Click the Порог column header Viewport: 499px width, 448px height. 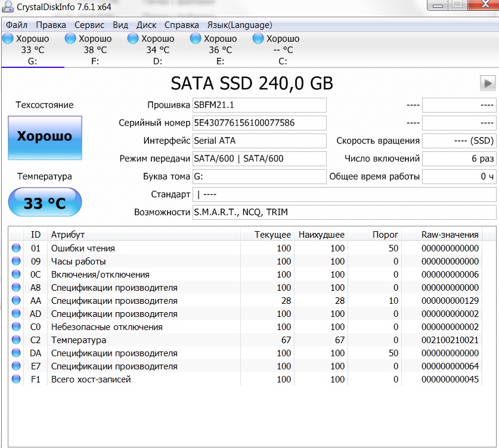pyautogui.click(x=374, y=235)
